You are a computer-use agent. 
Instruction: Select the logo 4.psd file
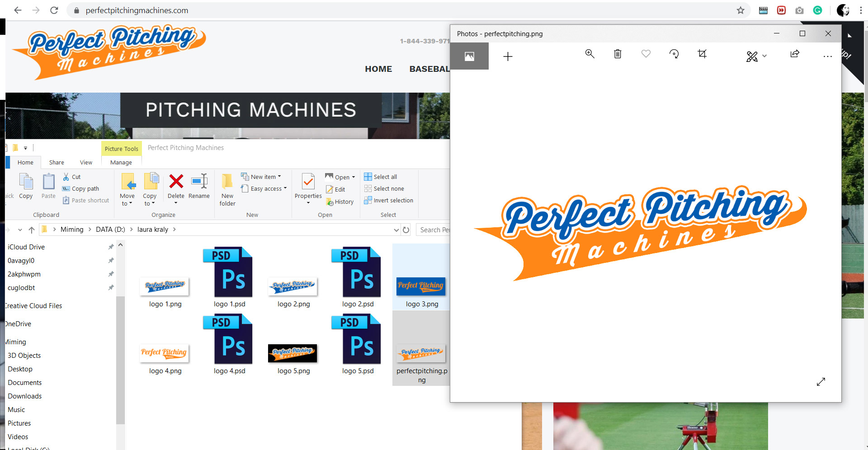(229, 345)
